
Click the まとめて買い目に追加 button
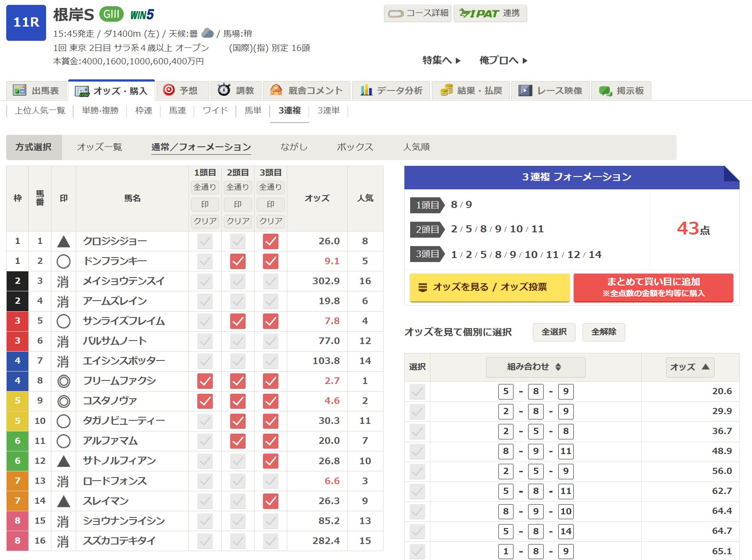pyautogui.click(x=653, y=287)
